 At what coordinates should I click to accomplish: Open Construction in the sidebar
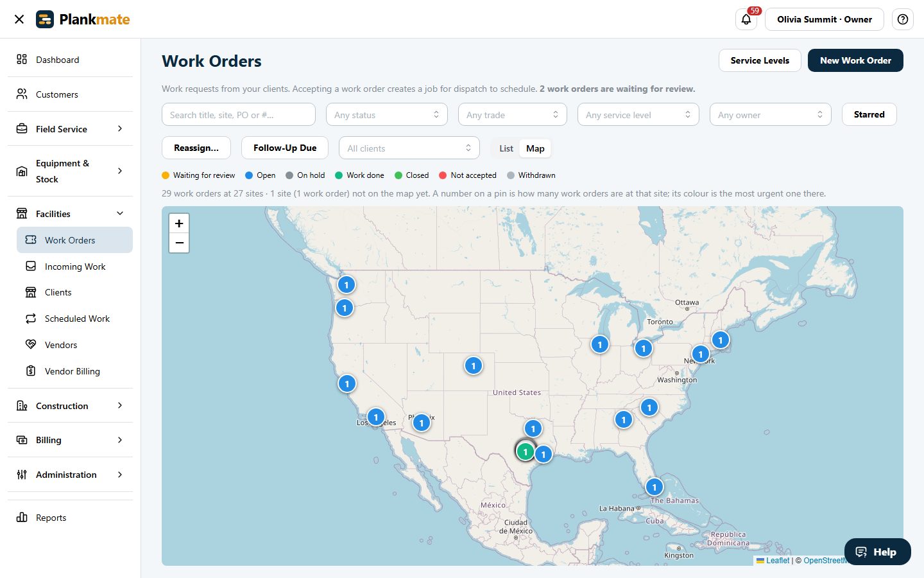point(70,405)
